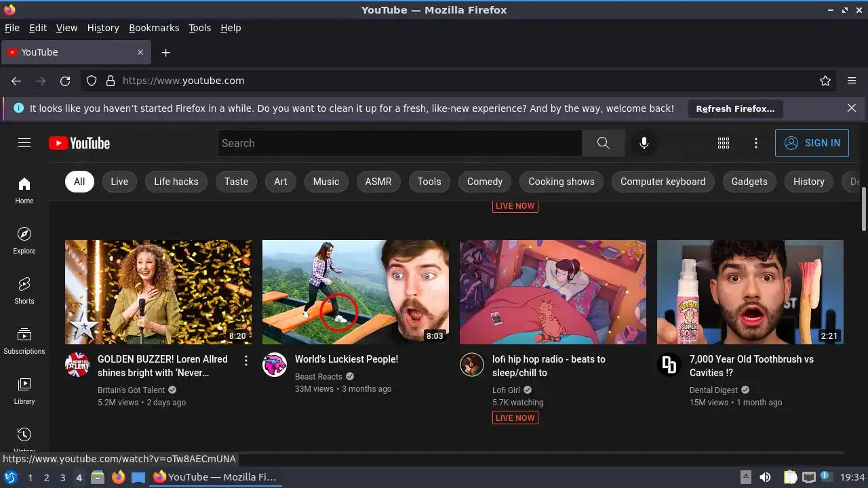868x488 pixels.
Task: Select the YouTube browser tab
Action: [76, 52]
